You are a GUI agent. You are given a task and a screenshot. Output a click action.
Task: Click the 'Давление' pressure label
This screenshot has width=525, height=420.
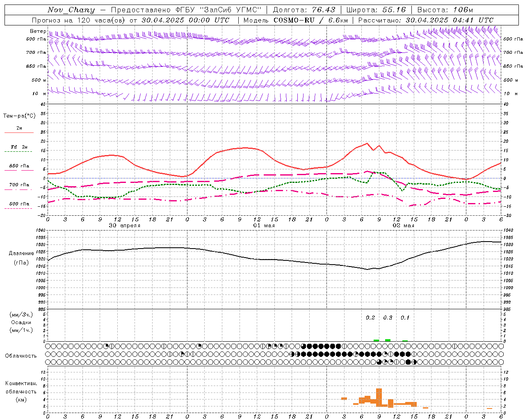point(21,253)
